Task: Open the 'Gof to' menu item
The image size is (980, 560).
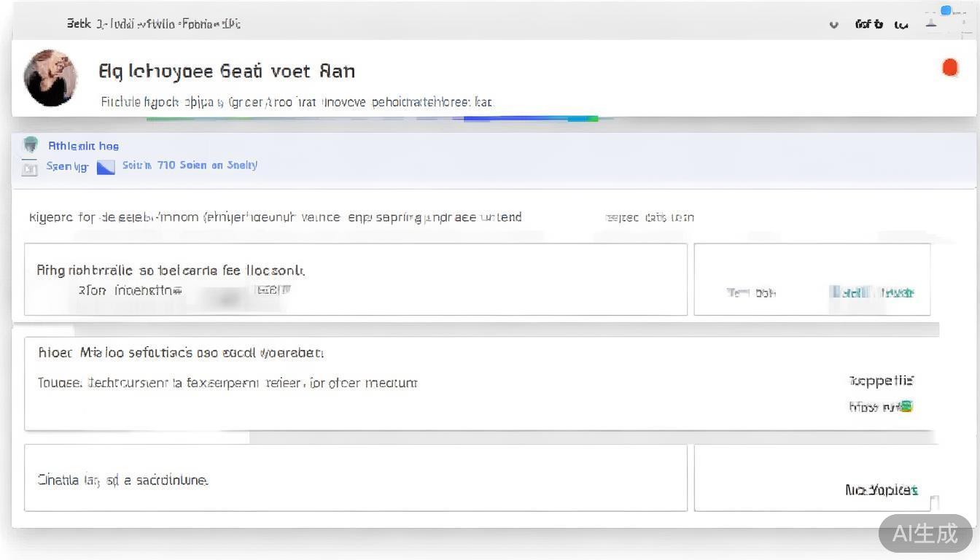Action: point(868,24)
